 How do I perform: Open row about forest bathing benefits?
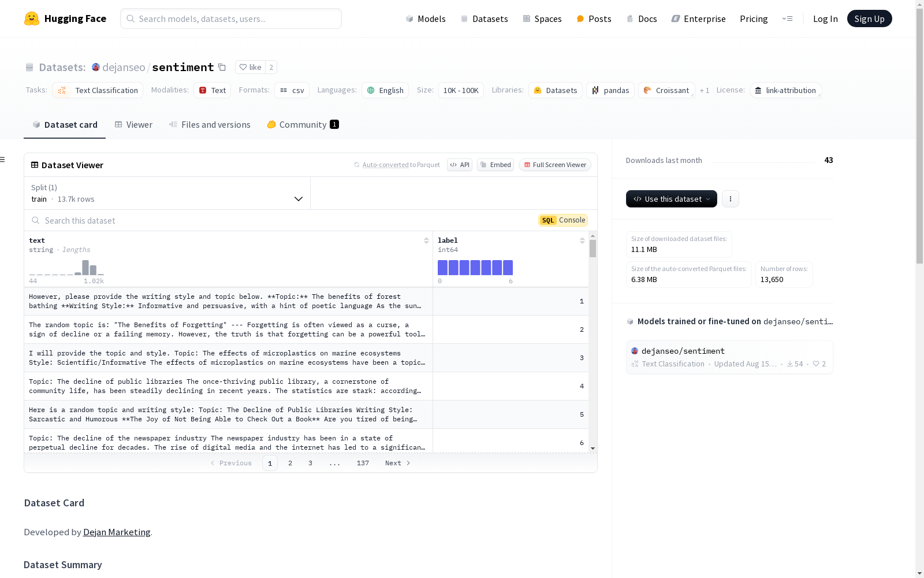306,301
